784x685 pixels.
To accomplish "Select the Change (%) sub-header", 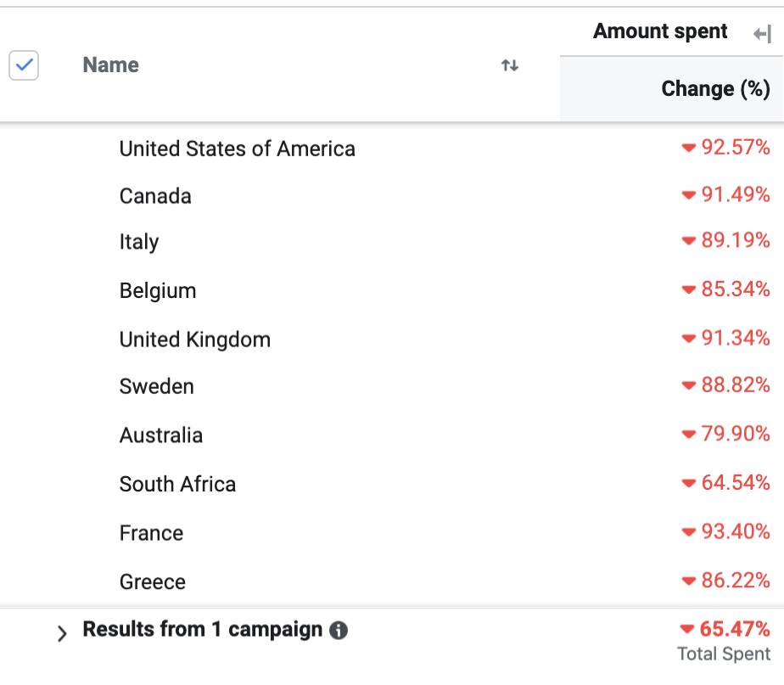I will pos(715,89).
